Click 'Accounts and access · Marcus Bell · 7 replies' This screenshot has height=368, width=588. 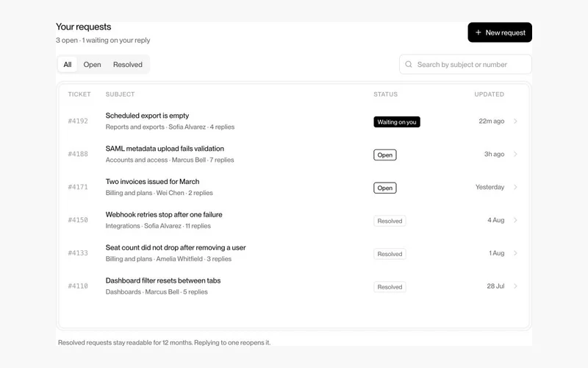(170, 160)
